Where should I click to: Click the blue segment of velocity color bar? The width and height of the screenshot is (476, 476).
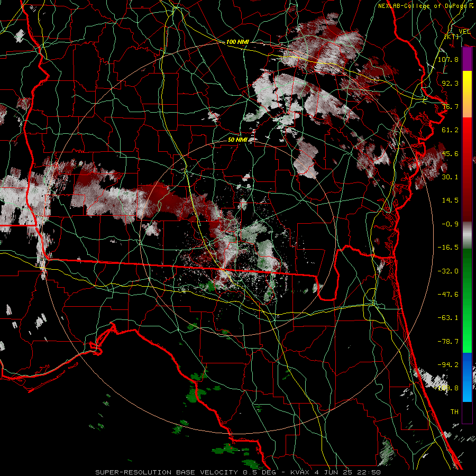click(467, 377)
